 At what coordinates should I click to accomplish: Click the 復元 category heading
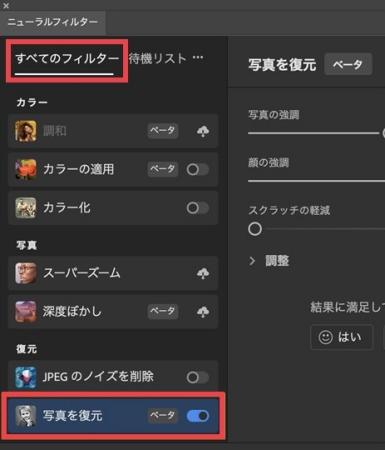26,349
